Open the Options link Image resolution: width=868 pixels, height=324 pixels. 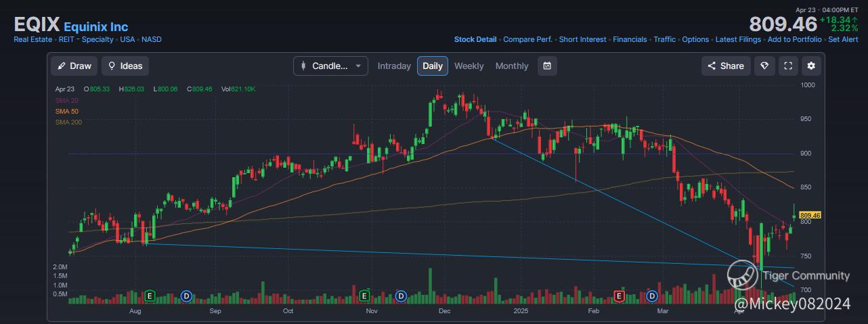(695, 39)
